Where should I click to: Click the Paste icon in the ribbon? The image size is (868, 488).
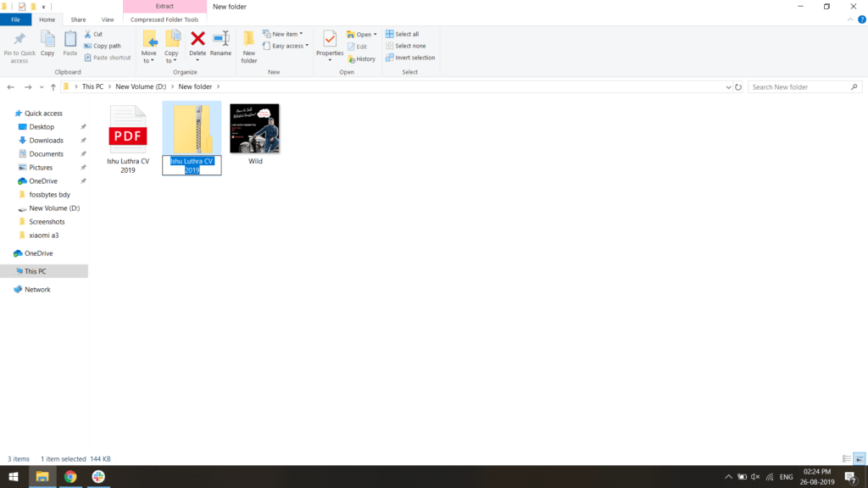(70, 44)
